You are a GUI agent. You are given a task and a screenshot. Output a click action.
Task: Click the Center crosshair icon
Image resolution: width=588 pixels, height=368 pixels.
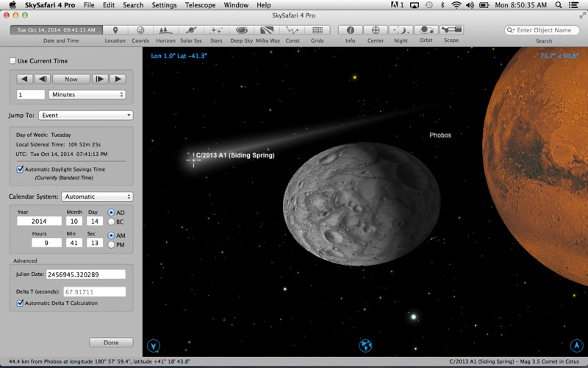pyautogui.click(x=376, y=30)
